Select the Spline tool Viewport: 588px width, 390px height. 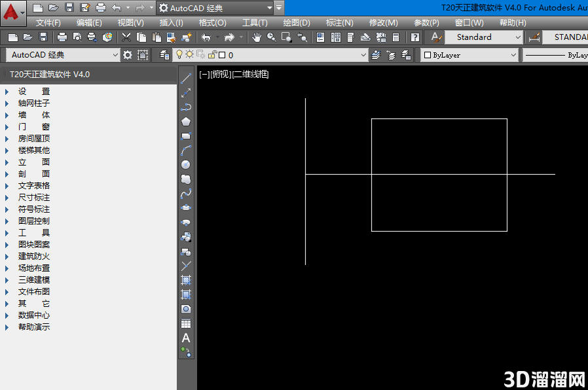click(x=186, y=194)
